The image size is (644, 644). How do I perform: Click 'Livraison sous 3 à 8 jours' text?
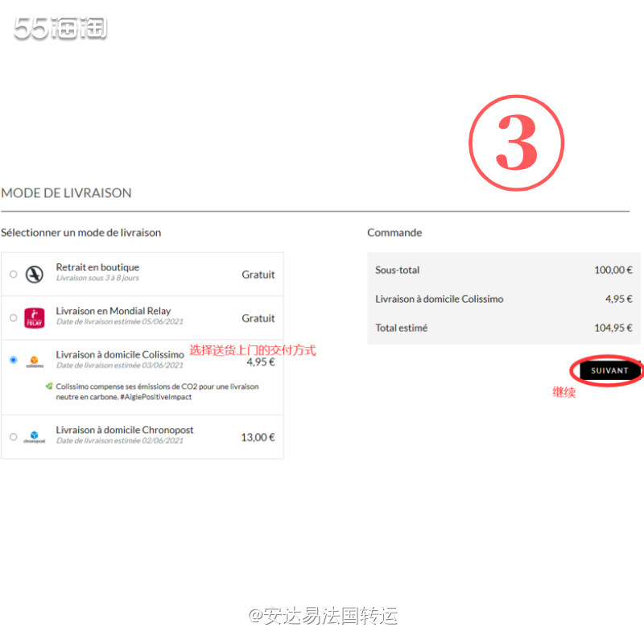pos(97,278)
